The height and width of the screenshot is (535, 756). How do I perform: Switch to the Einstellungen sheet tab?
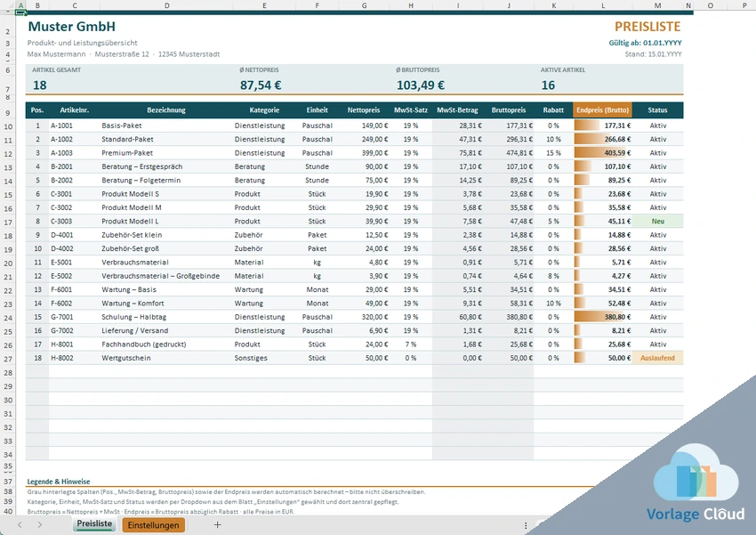153,525
